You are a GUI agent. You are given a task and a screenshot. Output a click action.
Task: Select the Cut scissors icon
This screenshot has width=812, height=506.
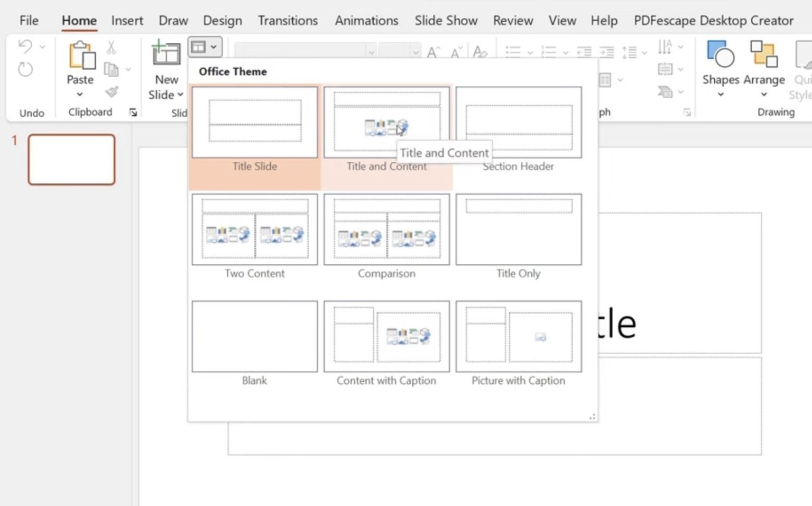[x=111, y=48]
